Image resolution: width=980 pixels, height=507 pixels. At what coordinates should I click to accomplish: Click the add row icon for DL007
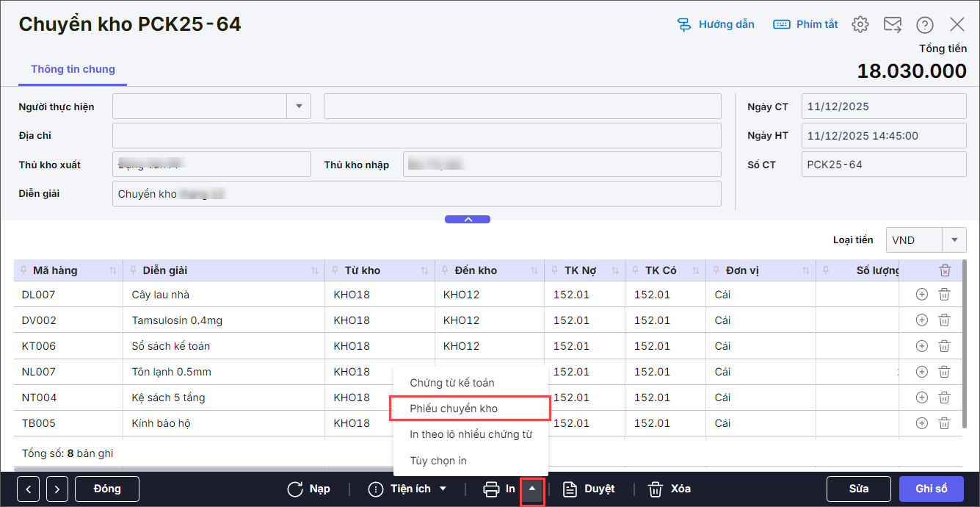click(922, 295)
